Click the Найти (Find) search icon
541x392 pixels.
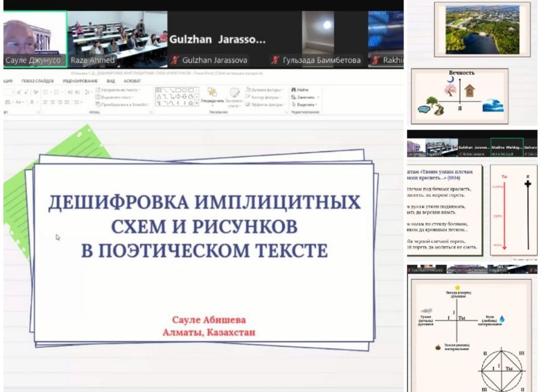coord(293,90)
